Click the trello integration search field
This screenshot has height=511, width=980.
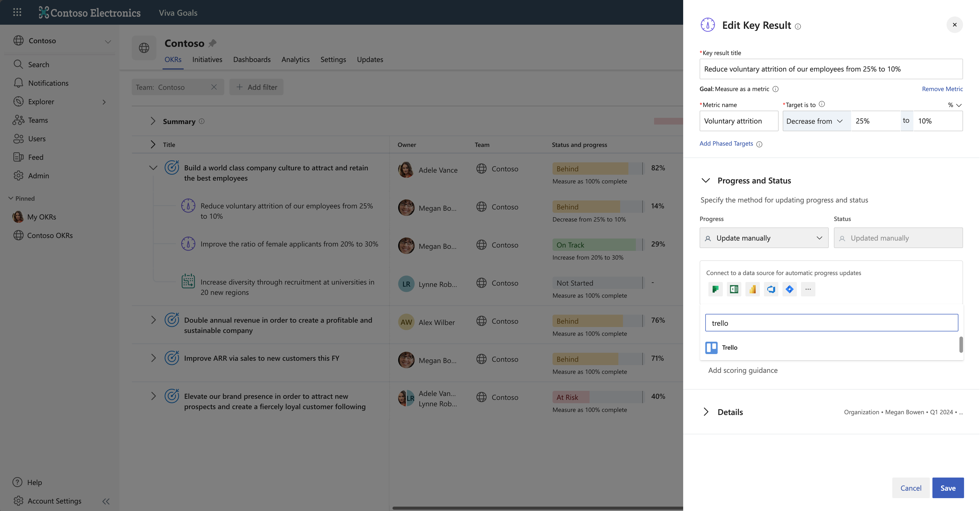831,323
